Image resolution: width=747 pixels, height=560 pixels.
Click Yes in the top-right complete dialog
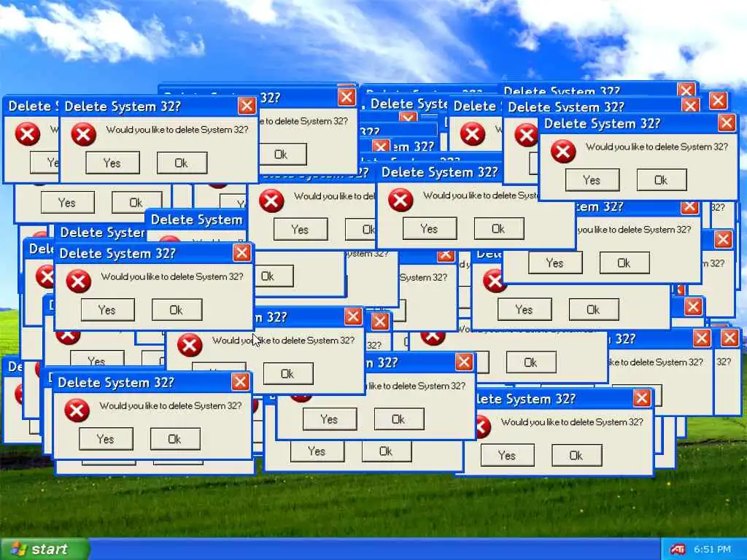point(592,180)
